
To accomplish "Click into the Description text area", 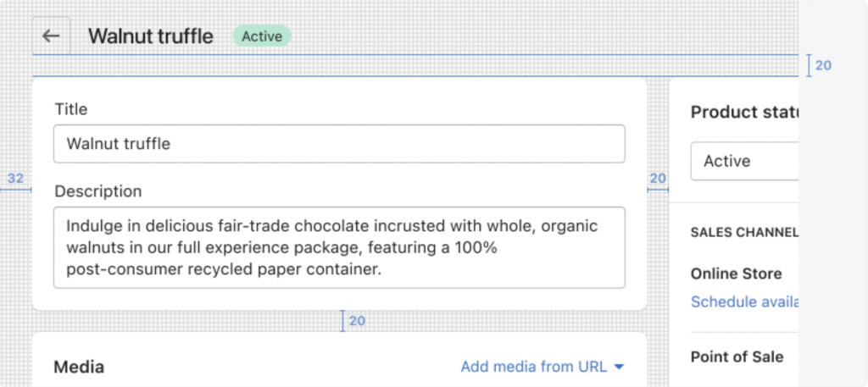I will tap(339, 247).
